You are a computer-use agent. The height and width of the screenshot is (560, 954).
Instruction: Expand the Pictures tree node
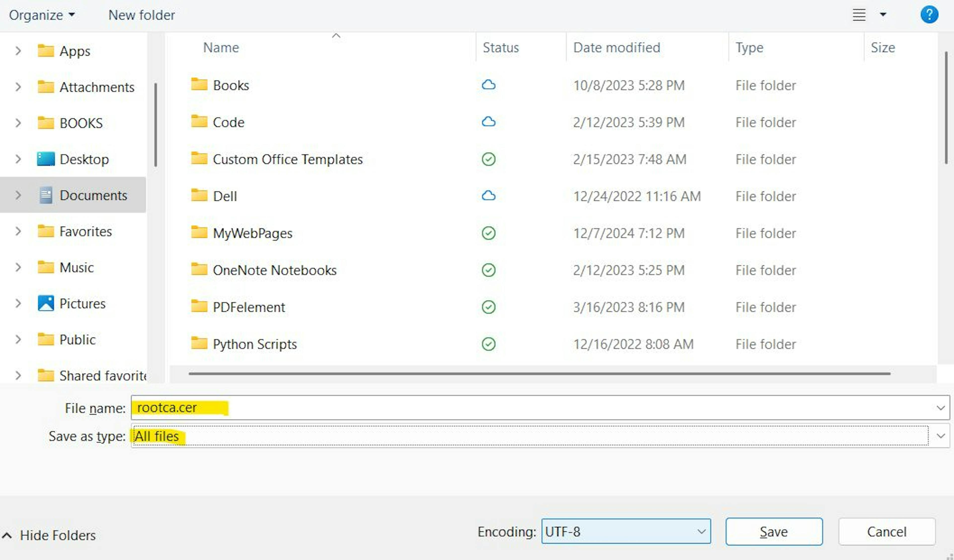pyautogui.click(x=18, y=304)
